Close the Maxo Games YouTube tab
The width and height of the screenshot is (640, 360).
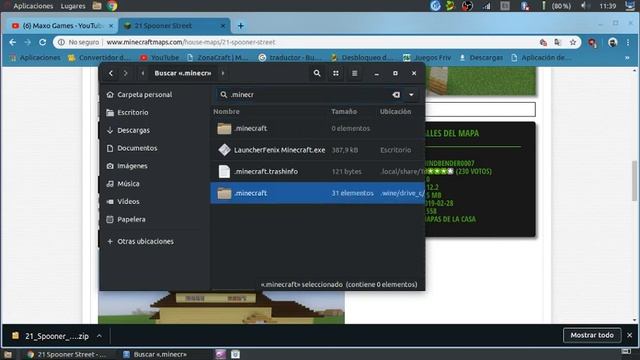coord(111,26)
